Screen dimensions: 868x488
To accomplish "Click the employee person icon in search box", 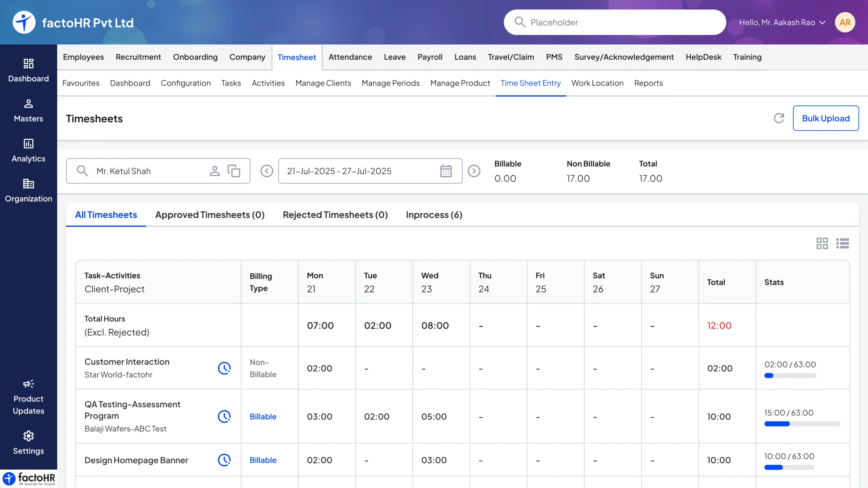I will pos(214,171).
